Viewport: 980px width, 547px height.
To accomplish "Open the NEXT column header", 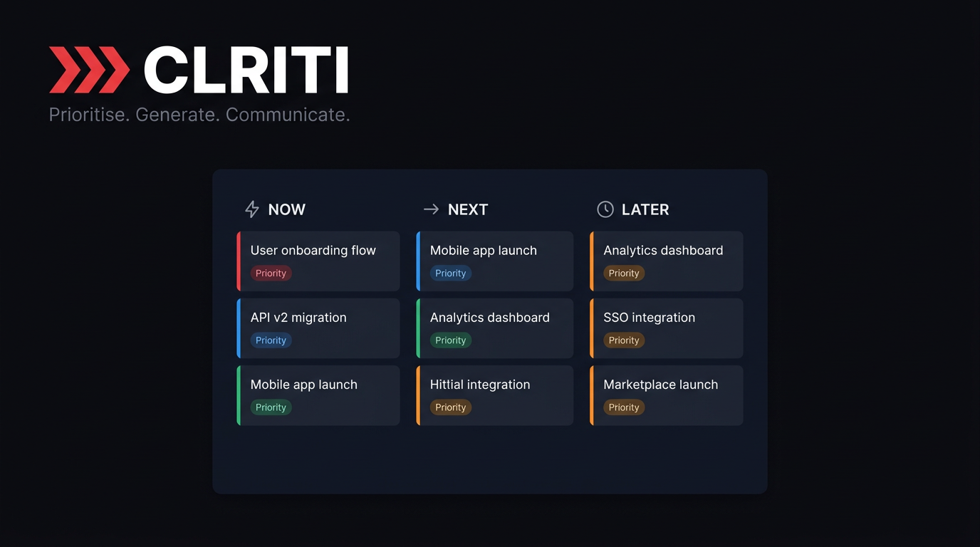I will 467,209.
